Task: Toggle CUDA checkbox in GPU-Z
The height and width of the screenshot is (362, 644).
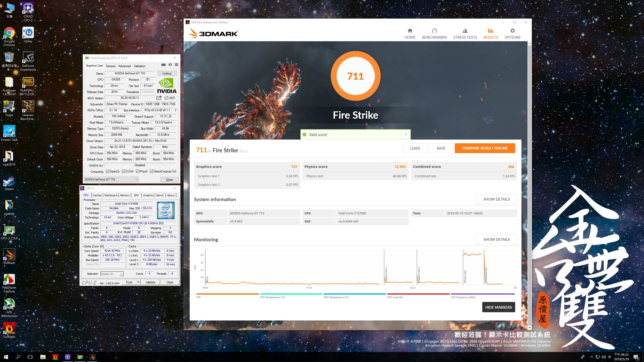Action: (124, 171)
